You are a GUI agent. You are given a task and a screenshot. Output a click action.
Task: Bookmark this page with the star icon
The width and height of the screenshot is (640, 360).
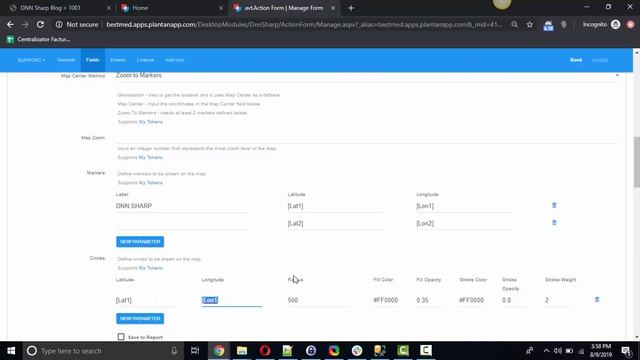(x=529, y=24)
